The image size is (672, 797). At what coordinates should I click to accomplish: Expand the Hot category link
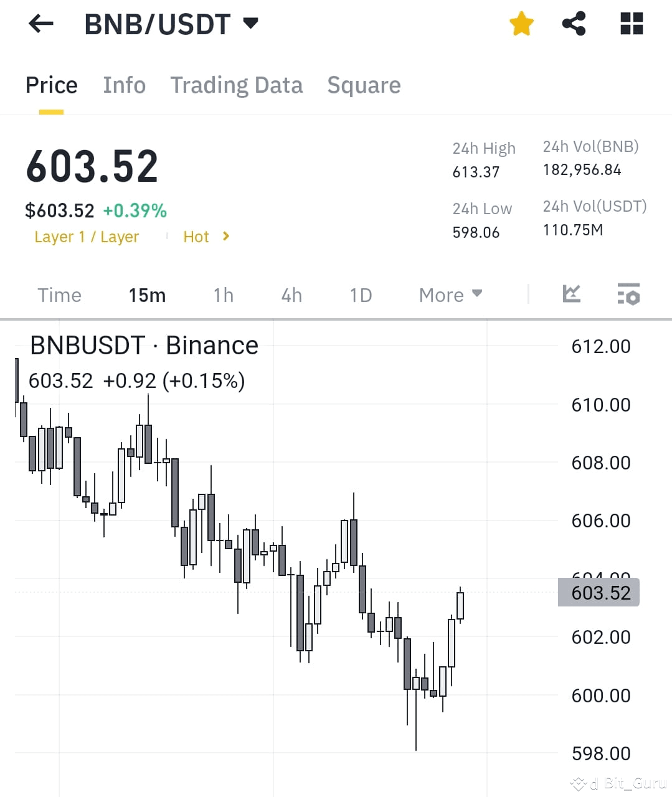pos(206,237)
